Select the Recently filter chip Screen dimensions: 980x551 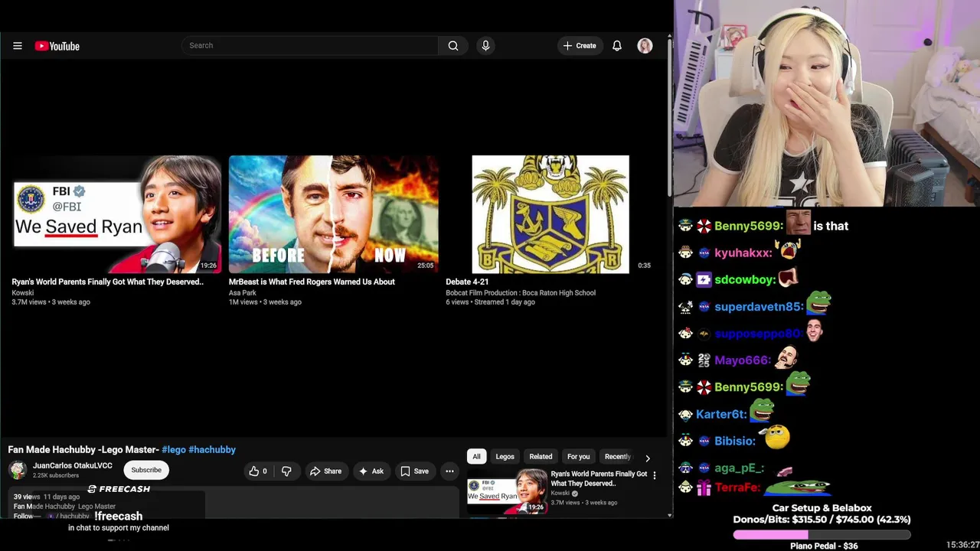(618, 457)
